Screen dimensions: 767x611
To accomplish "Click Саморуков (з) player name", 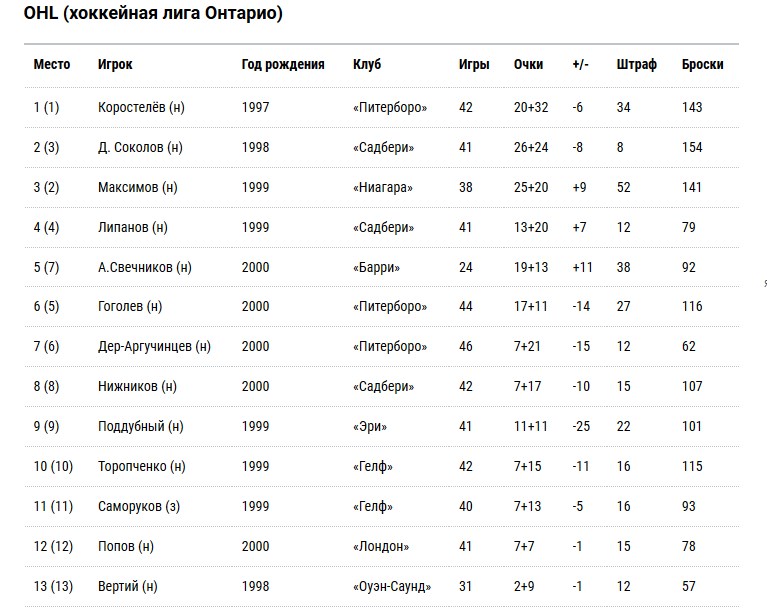I will [139, 506].
